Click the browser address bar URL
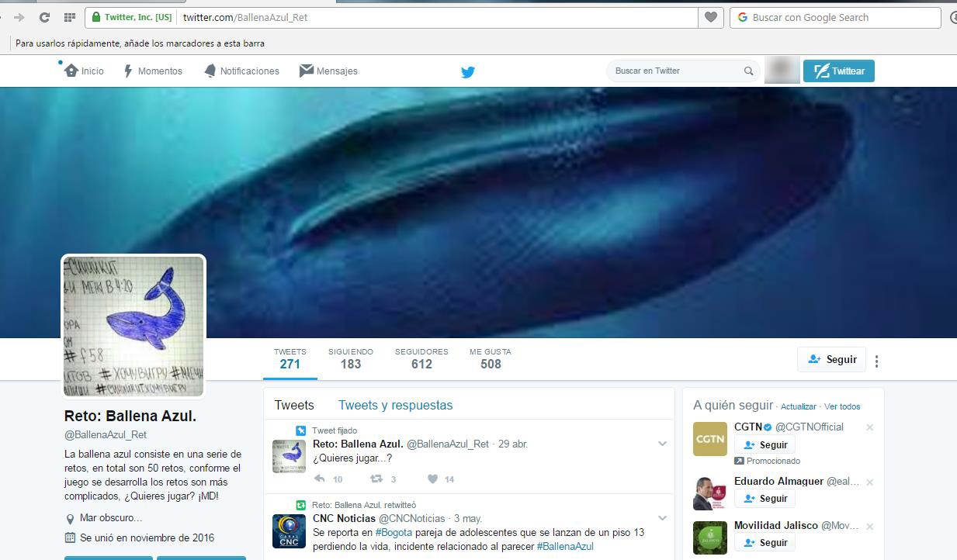Image resolution: width=957 pixels, height=560 pixels. pyautogui.click(x=245, y=17)
